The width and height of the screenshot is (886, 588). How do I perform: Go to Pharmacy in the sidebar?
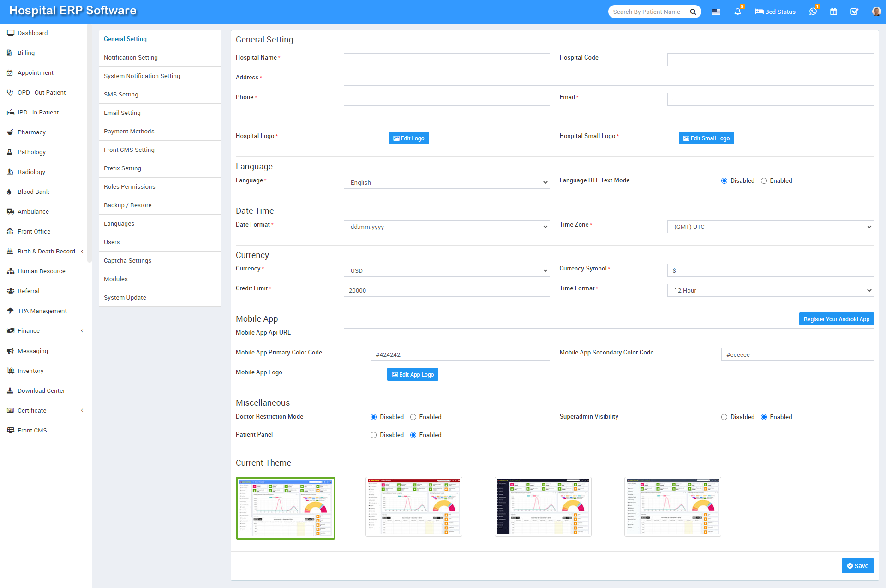[31, 132]
